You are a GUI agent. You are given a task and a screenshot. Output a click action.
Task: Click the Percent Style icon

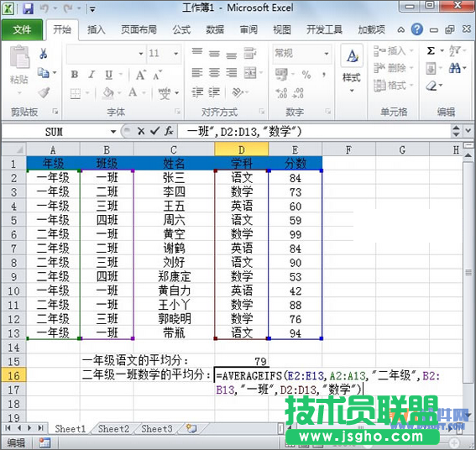[306, 75]
